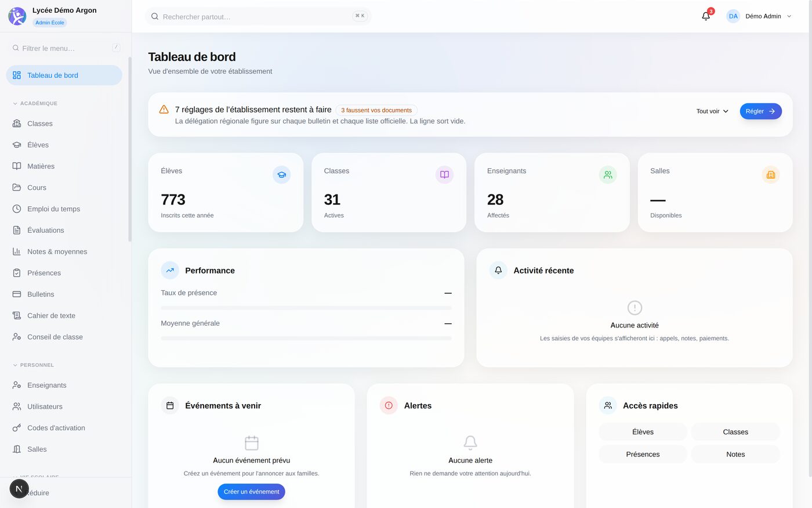Click the Salles card building icon
This screenshot has width=812, height=508.
pyautogui.click(x=771, y=175)
